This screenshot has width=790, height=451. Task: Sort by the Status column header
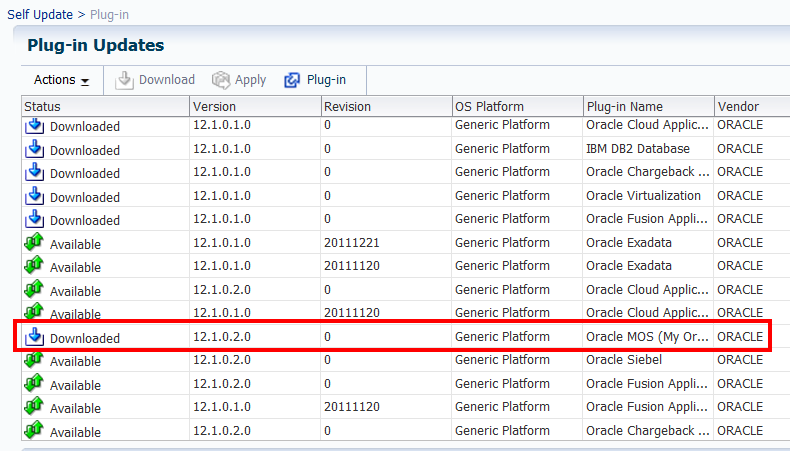[x=105, y=106]
